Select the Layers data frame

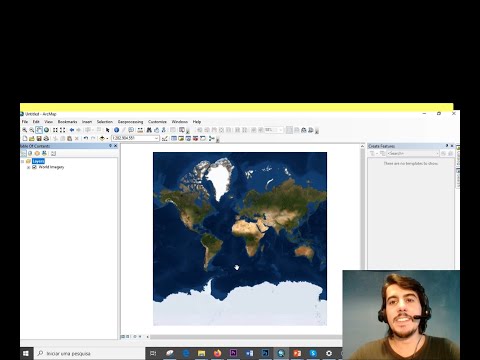click(38, 161)
